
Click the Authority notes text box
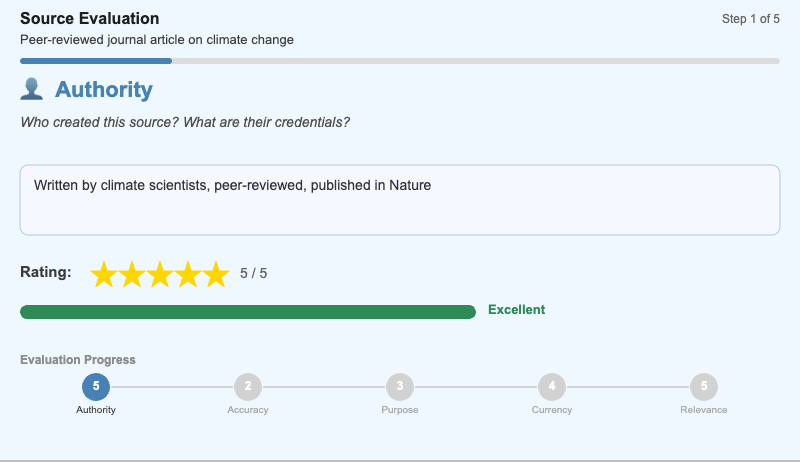coord(400,200)
